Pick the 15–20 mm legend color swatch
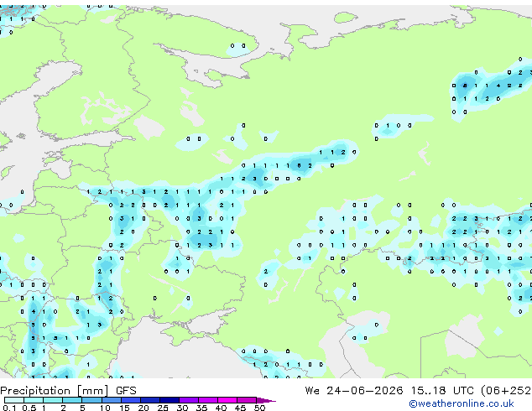The image size is (532, 411). [131, 400]
